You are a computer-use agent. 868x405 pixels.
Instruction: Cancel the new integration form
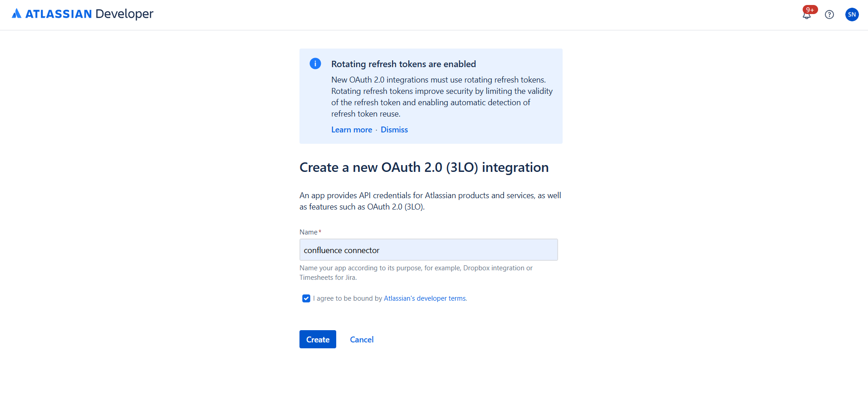(362, 340)
